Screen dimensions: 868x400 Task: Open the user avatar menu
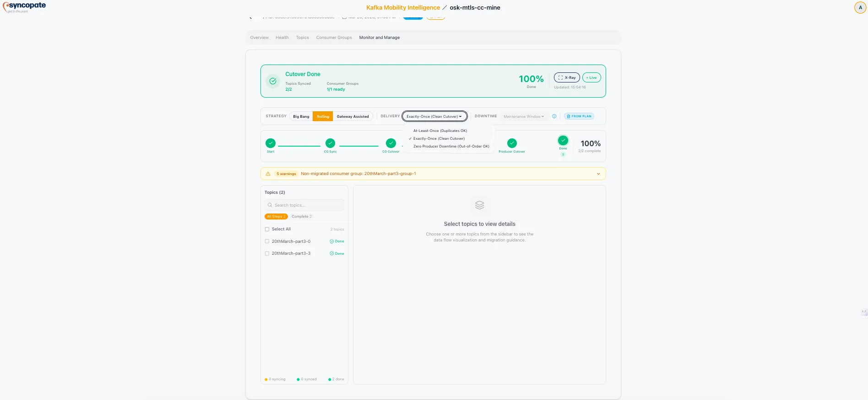click(860, 7)
